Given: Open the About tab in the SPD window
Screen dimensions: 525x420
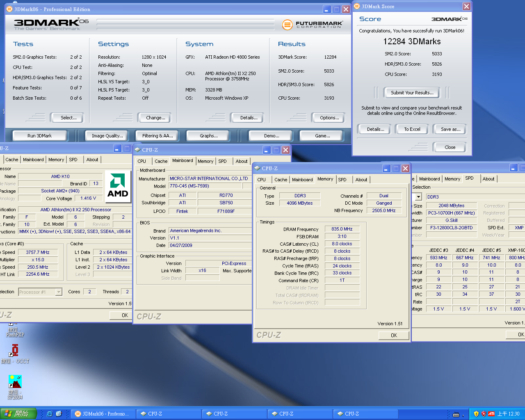Looking at the screenshot, I should (x=488, y=179).
